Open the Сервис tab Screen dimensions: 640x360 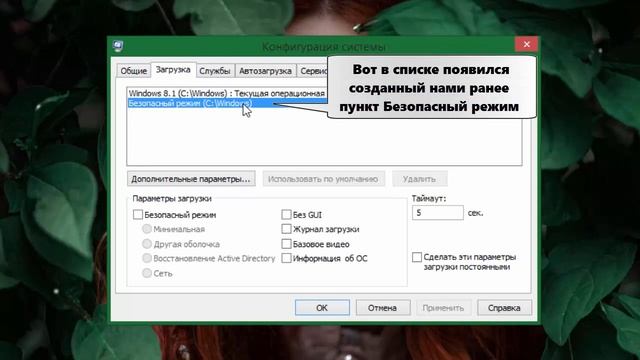[x=313, y=71]
